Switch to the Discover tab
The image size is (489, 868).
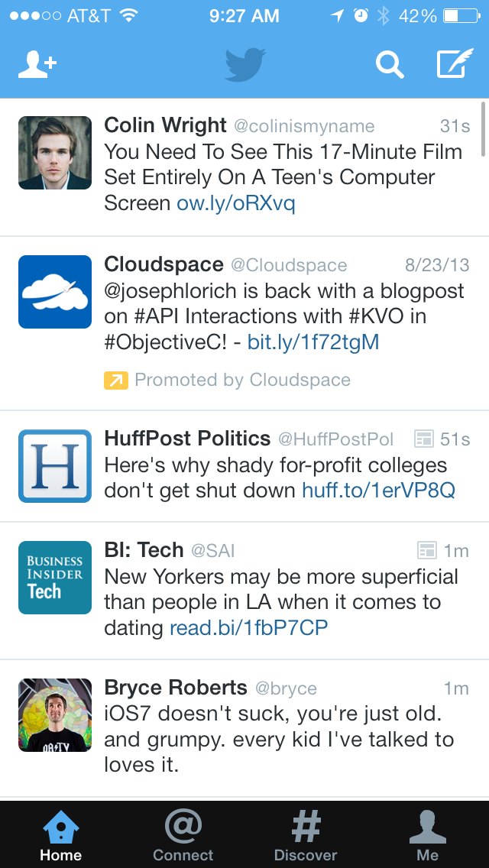pos(305,835)
